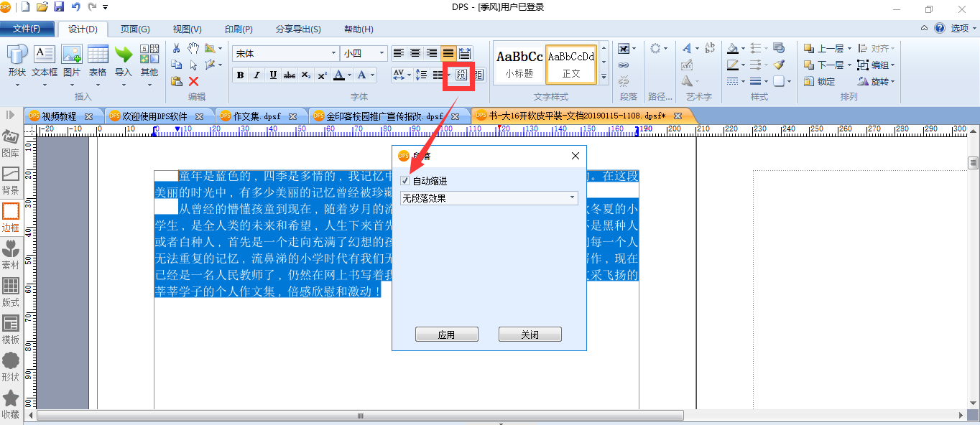Open the 边框 sidebar panel
The height and width of the screenshot is (425, 980).
(11, 218)
